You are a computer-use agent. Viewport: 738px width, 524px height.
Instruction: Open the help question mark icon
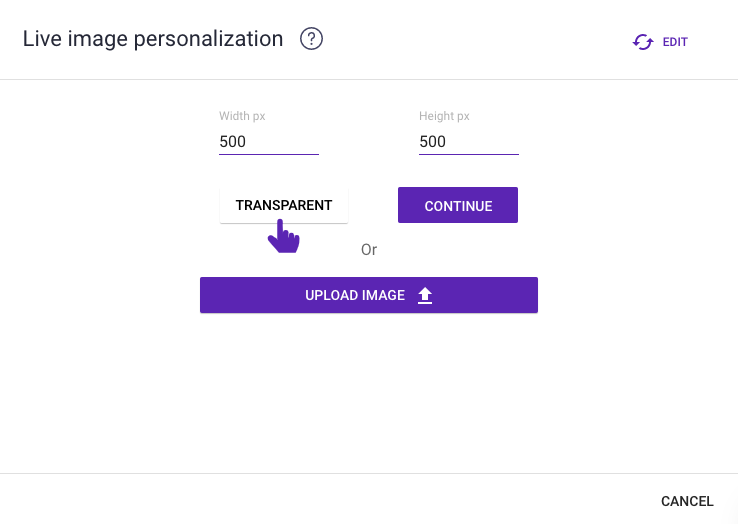pos(312,39)
